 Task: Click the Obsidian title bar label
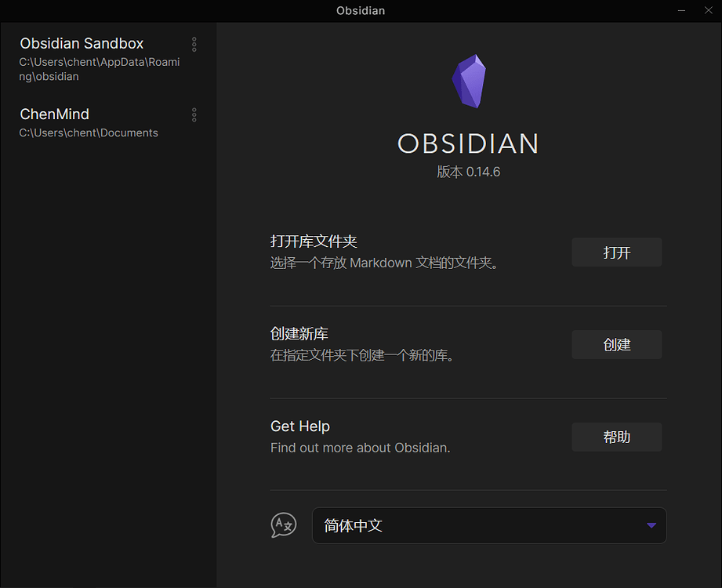(361, 10)
